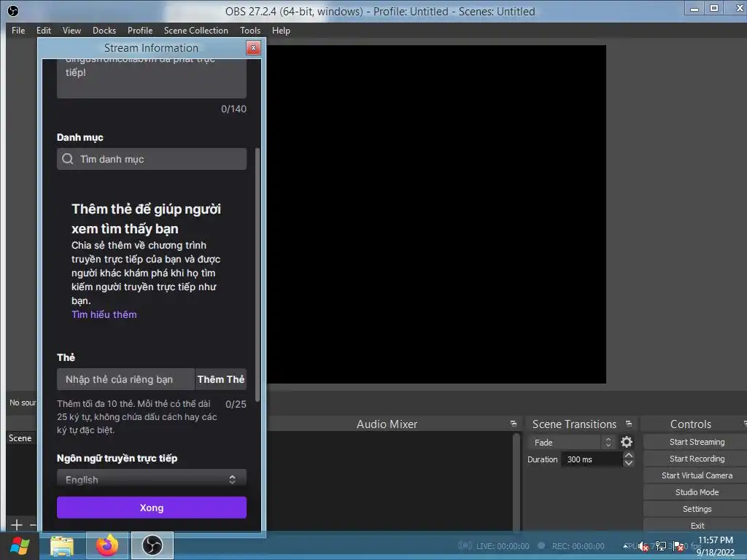Select the Scene item in the list
Image resolution: width=747 pixels, height=560 pixels.
21,438
